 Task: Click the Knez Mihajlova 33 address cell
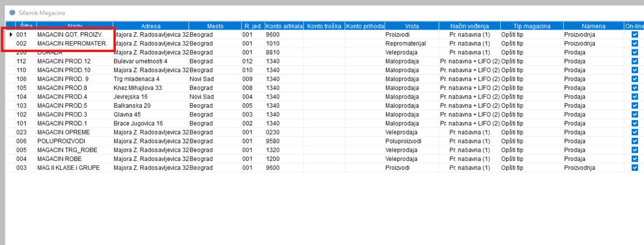pos(138,88)
